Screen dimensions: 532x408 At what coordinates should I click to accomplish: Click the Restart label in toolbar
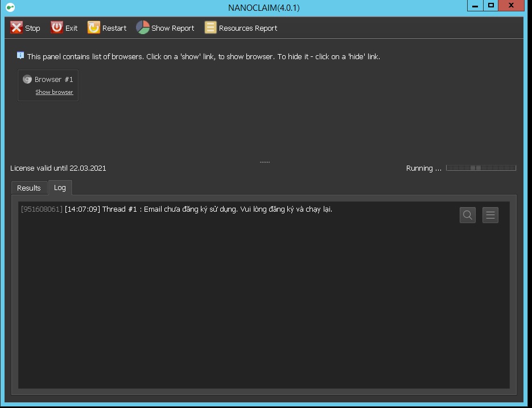pyautogui.click(x=114, y=28)
